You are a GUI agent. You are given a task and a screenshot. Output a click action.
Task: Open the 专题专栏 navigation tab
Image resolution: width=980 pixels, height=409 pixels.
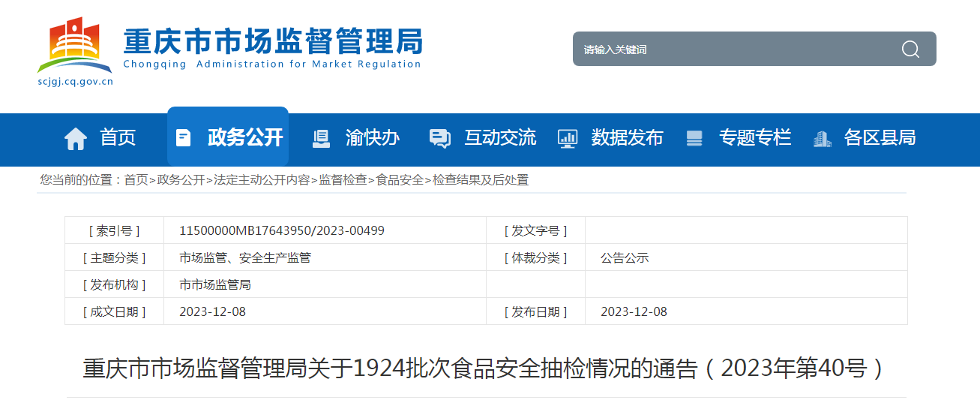point(755,138)
